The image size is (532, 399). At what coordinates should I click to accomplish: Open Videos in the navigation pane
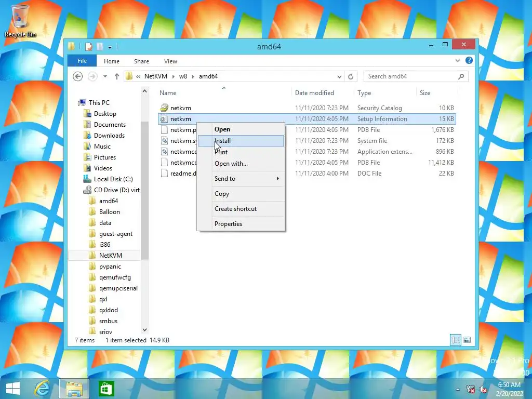coord(103,168)
